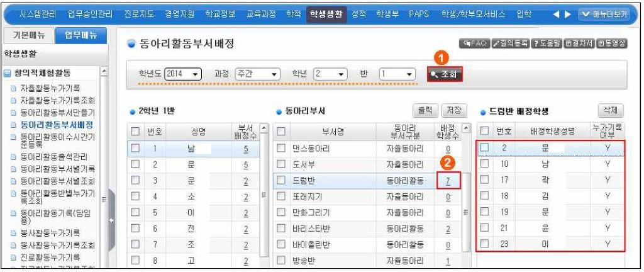644x272 pixels.
Task: Check select-all box in 드럼반 배정학생 table
Action: pos(485,132)
